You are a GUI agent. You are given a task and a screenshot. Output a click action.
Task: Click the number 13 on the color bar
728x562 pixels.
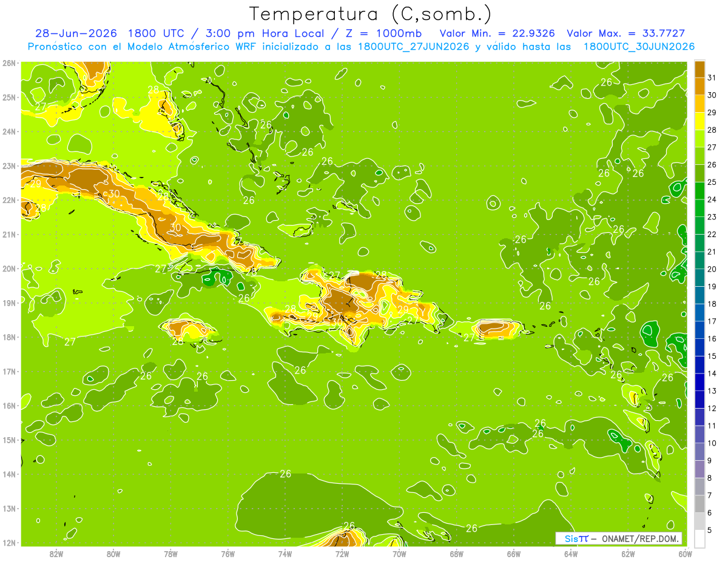[712, 391]
